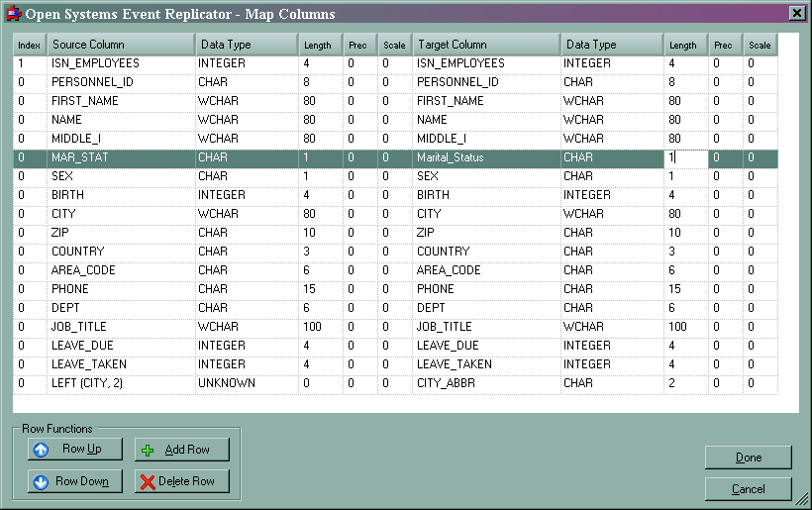The width and height of the screenshot is (812, 510).
Task: Click source length 100 of JOB_TITLE
Action: 321,327
